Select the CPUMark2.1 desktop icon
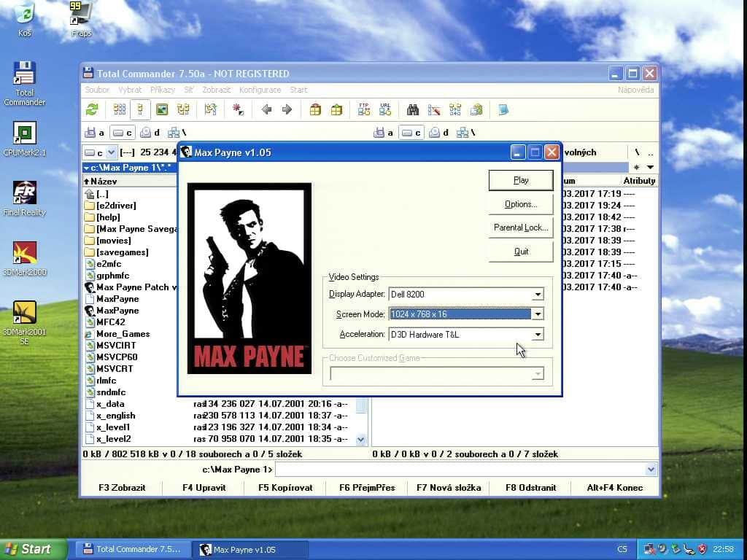The image size is (747, 560). [x=25, y=139]
